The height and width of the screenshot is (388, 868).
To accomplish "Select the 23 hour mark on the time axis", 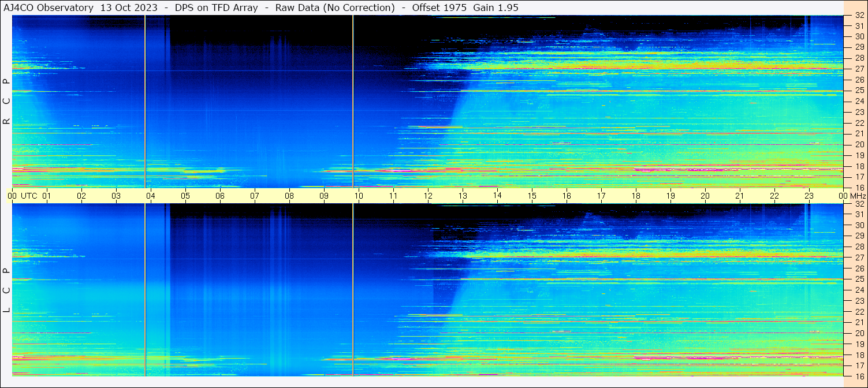I will 809,196.
